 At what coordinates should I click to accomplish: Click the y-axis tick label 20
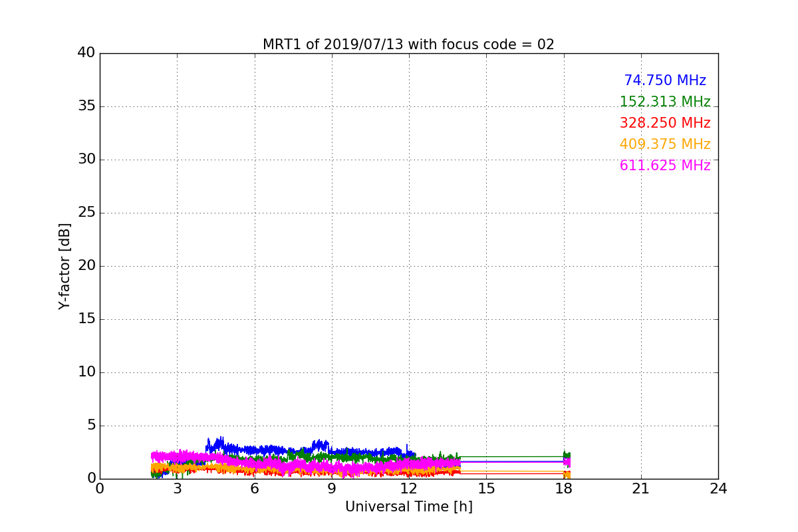click(x=86, y=266)
